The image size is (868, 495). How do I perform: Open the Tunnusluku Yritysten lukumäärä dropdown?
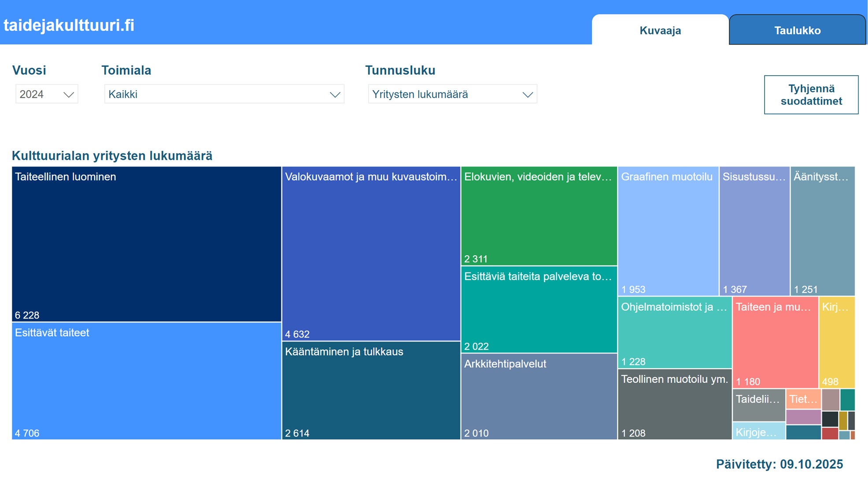(452, 94)
